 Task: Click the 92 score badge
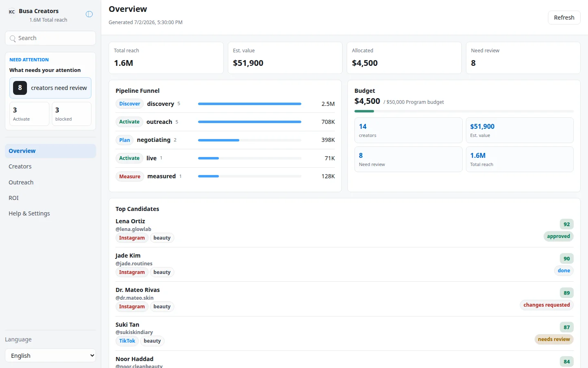coord(567,224)
